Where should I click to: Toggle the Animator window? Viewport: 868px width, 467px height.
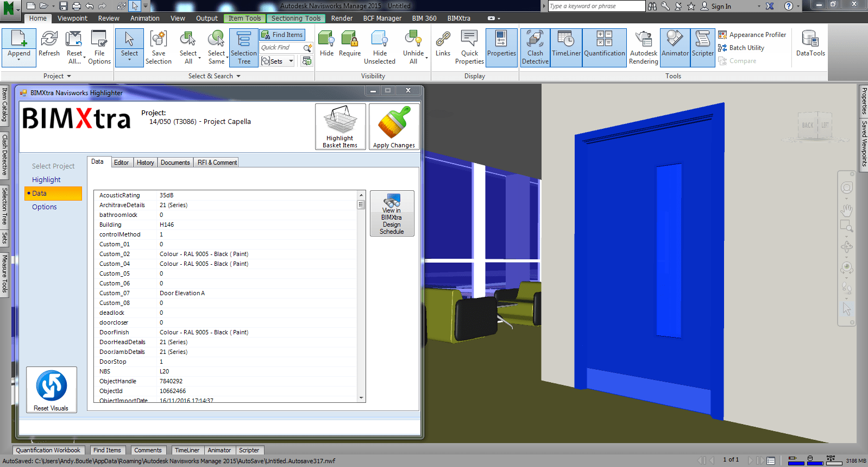coord(675,48)
